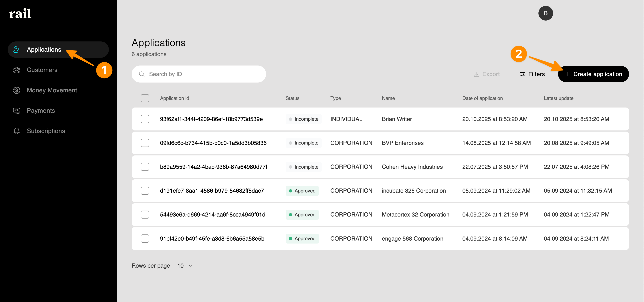The width and height of the screenshot is (644, 302).
Task: Click the Payments card icon
Action: coord(16,110)
